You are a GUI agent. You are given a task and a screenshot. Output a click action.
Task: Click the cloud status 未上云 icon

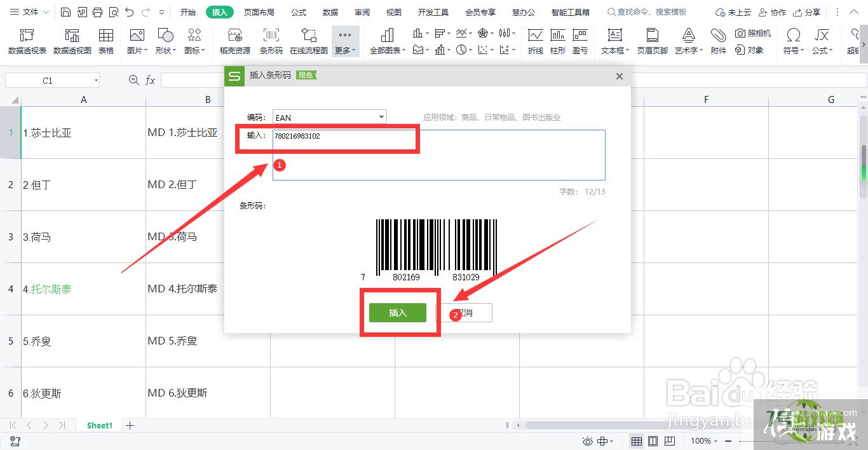point(733,12)
